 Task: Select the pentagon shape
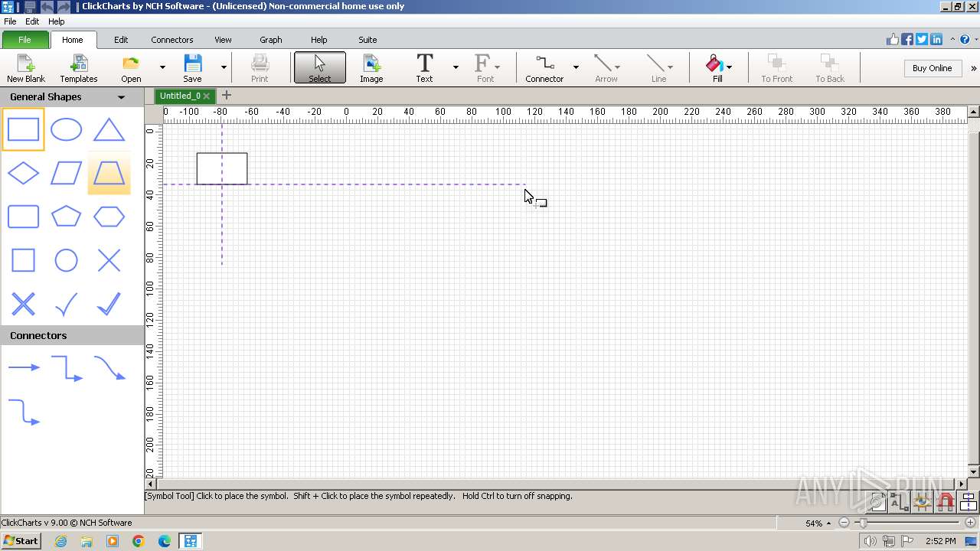pyautogui.click(x=66, y=217)
